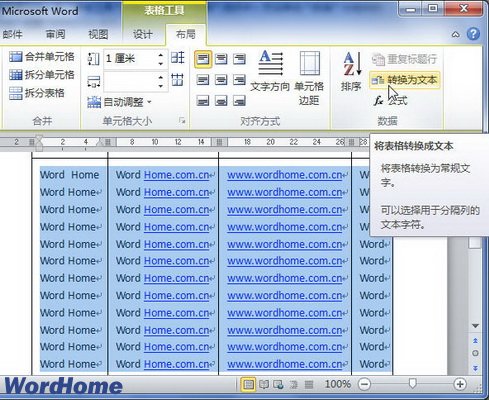Click Sort (排序) A-Z button

351,71
